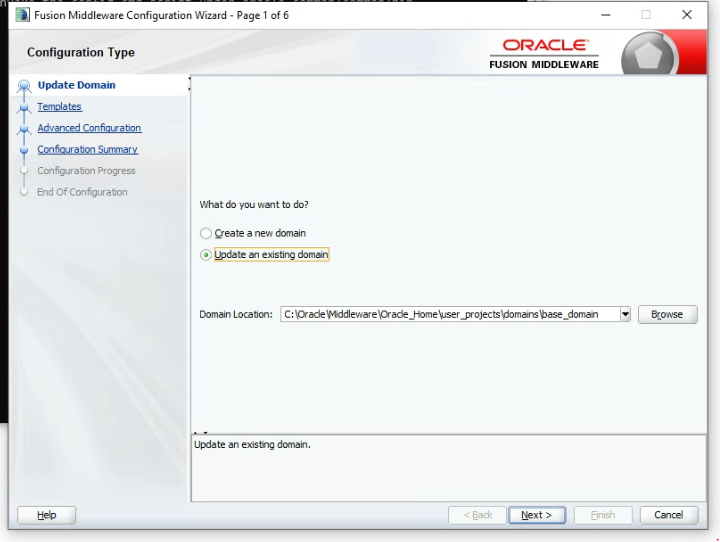This screenshot has height=542, width=720.
Task: Click the Templates step node icon
Action: click(x=24, y=107)
